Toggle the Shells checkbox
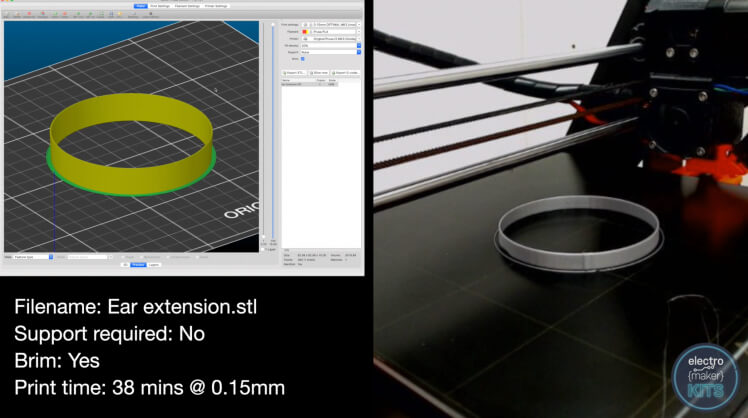 point(197,257)
